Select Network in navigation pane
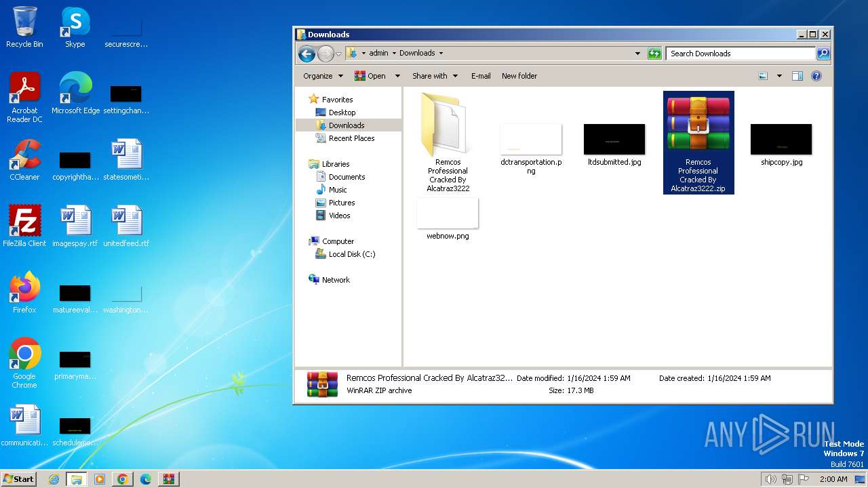This screenshot has width=868, height=488. tap(336, 280)
